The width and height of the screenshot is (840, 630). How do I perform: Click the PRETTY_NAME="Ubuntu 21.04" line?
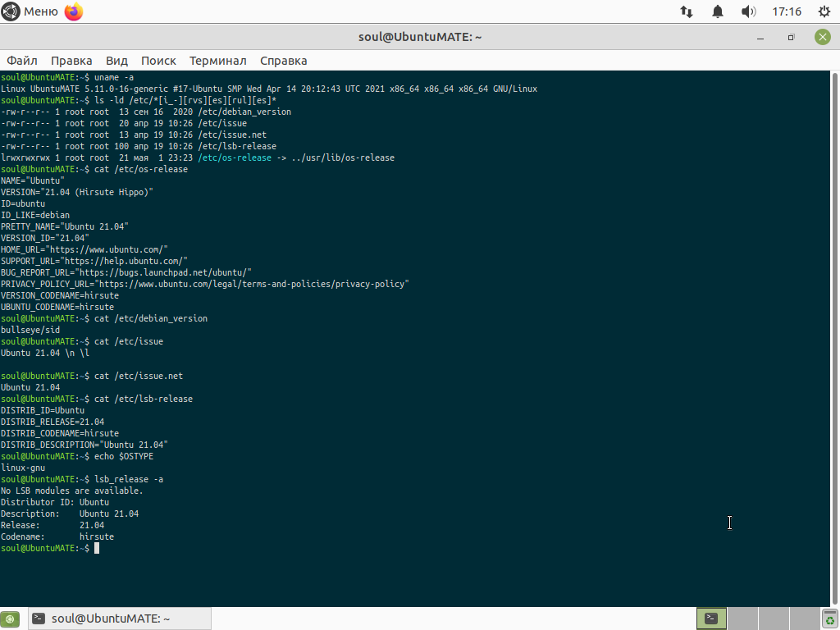[64, 226]
